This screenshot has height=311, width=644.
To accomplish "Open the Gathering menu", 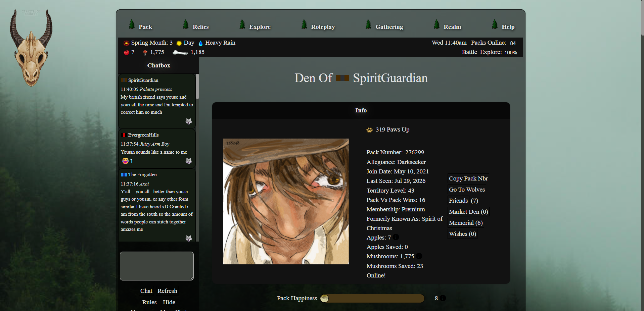I will (389, 27).
